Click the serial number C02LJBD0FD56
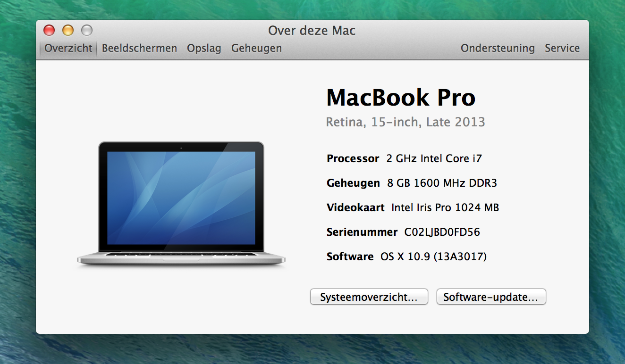Viewport: 625px width, 364px height. (442, 232)
